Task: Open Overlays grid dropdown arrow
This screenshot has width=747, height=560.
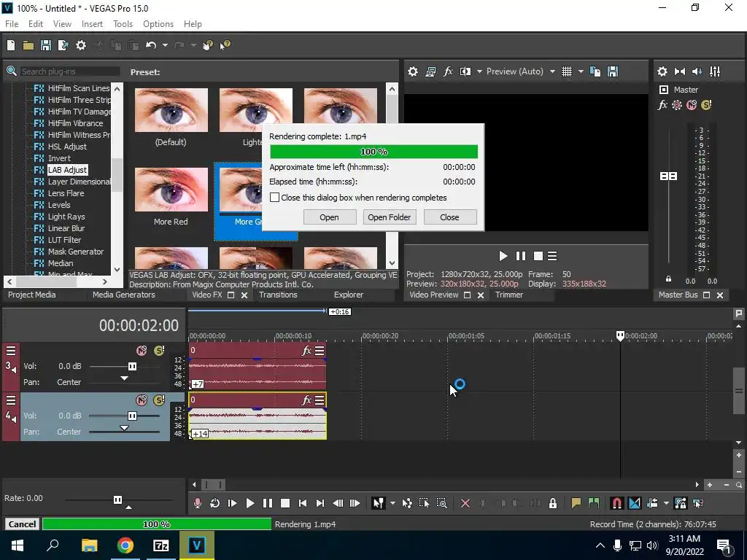Action: coord(581,71)
